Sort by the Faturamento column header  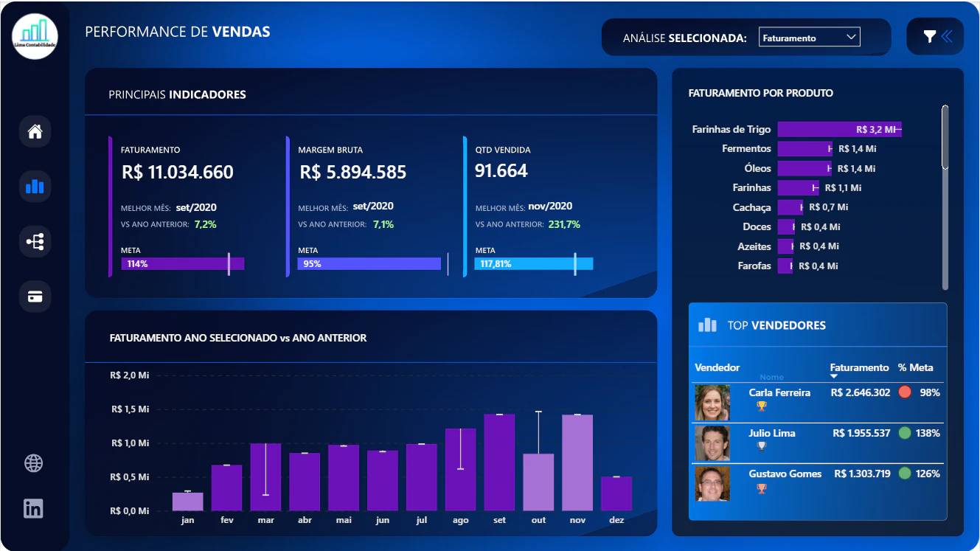point(859,367)
